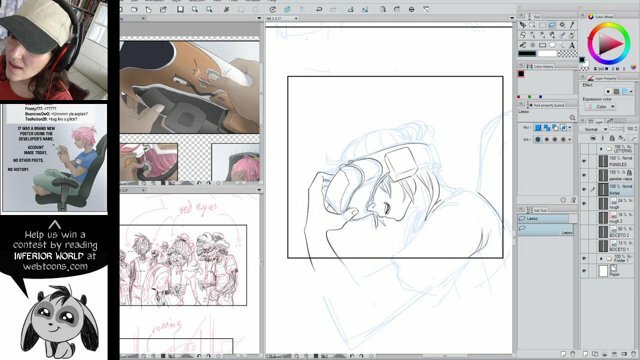Switch to the Color History tab
This screenshot has height=360, width=640.
(540, 66)
